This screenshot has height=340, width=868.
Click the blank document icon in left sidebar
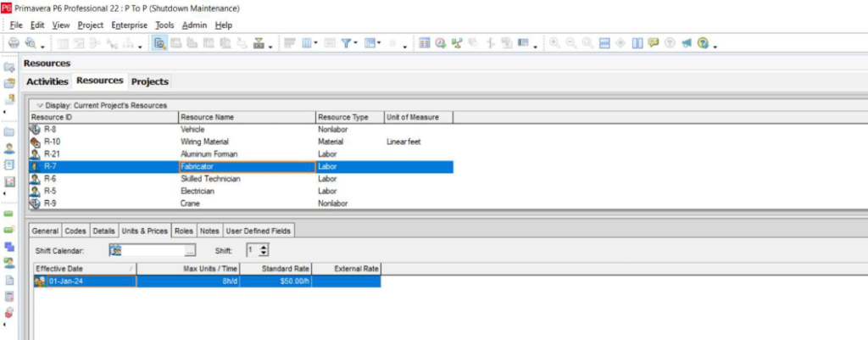pos(9,280)
